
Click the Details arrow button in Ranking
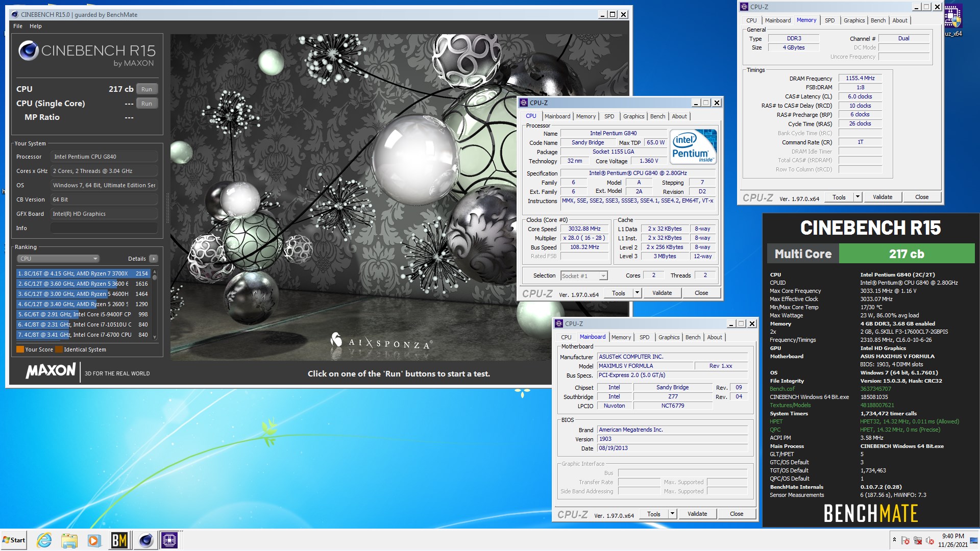153,259
